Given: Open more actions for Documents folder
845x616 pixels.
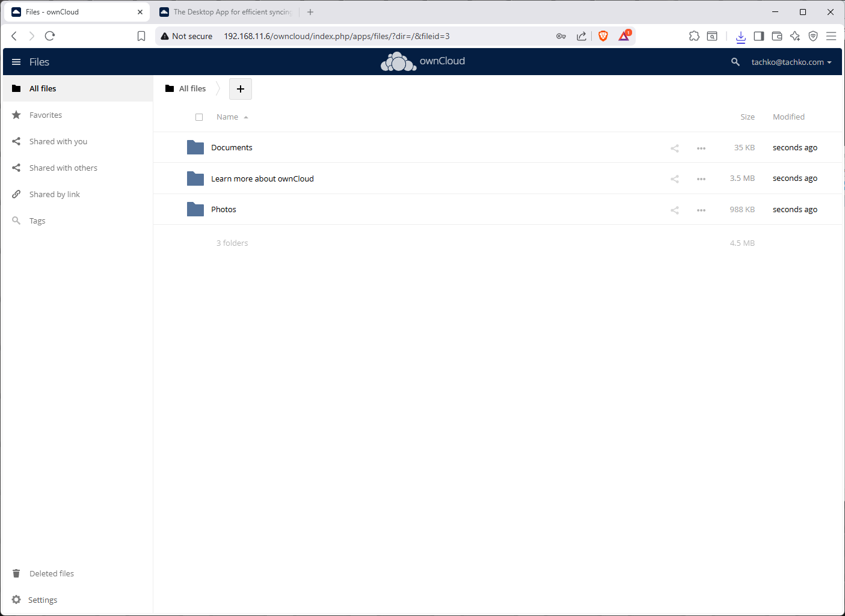Looking at the screenshot, I should point(701,148).
